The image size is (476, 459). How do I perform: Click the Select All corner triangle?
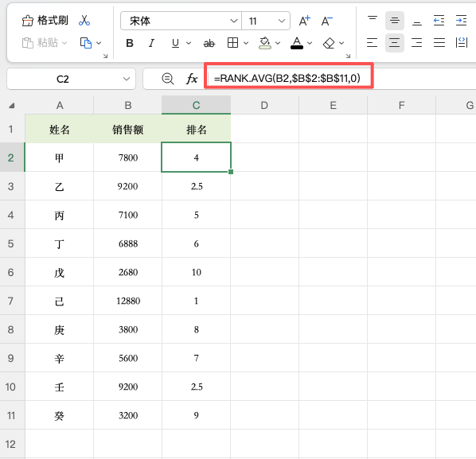(12, 106)
